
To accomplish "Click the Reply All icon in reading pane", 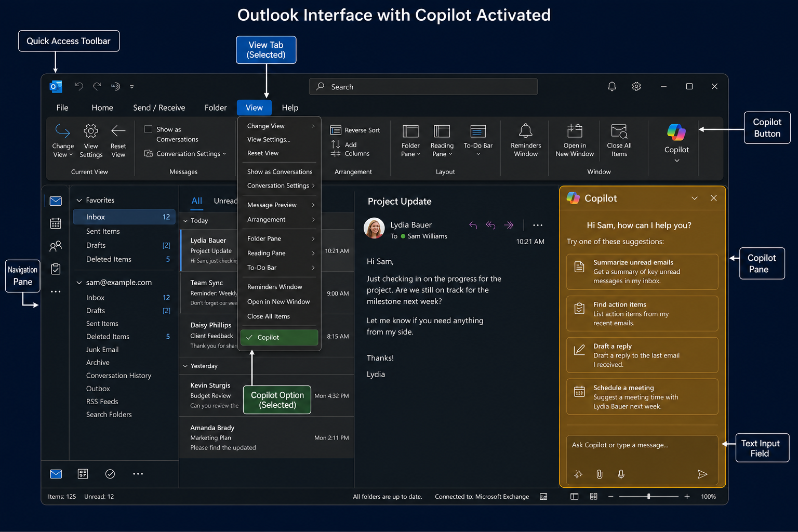I will click(x=490, y=225).
